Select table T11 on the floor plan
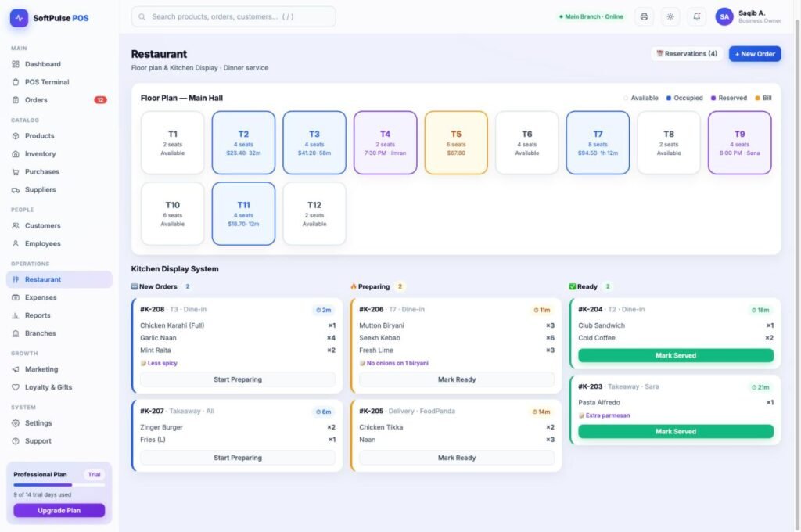The width and height of the screenshot is (801, 532). 243,214
